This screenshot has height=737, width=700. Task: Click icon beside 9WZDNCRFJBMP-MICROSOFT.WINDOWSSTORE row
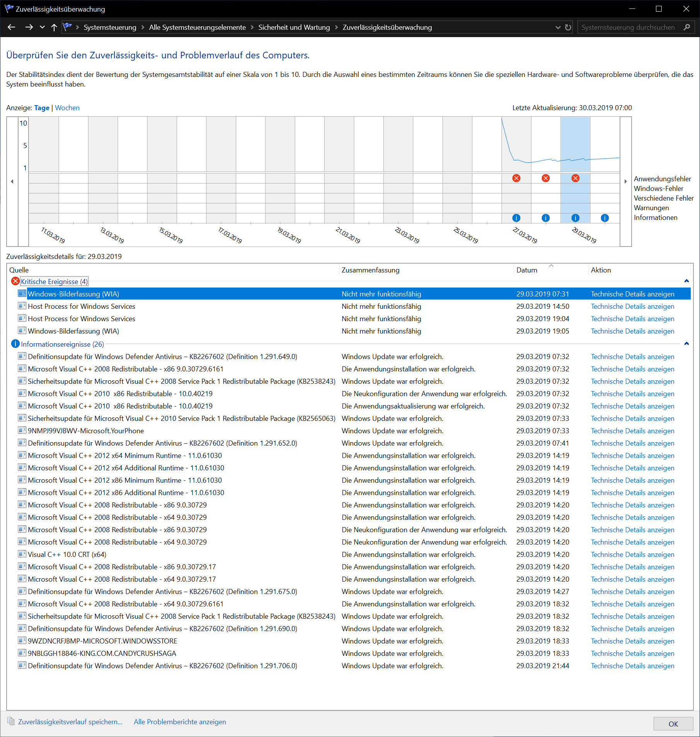22,640
